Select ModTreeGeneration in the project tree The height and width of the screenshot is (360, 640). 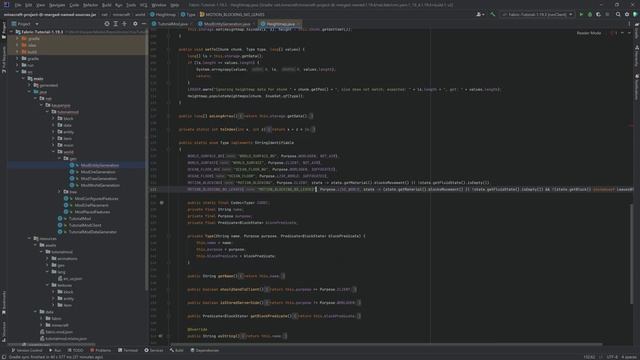click(99, 178)
